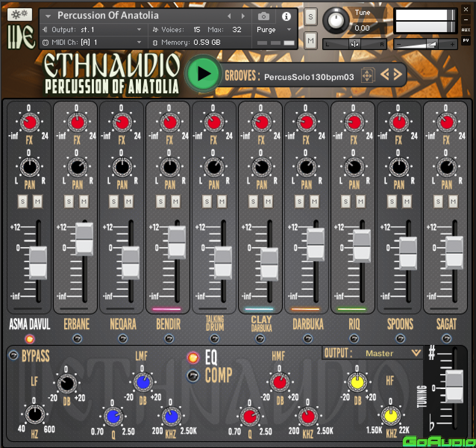Select the Riq instrument label

354,324
